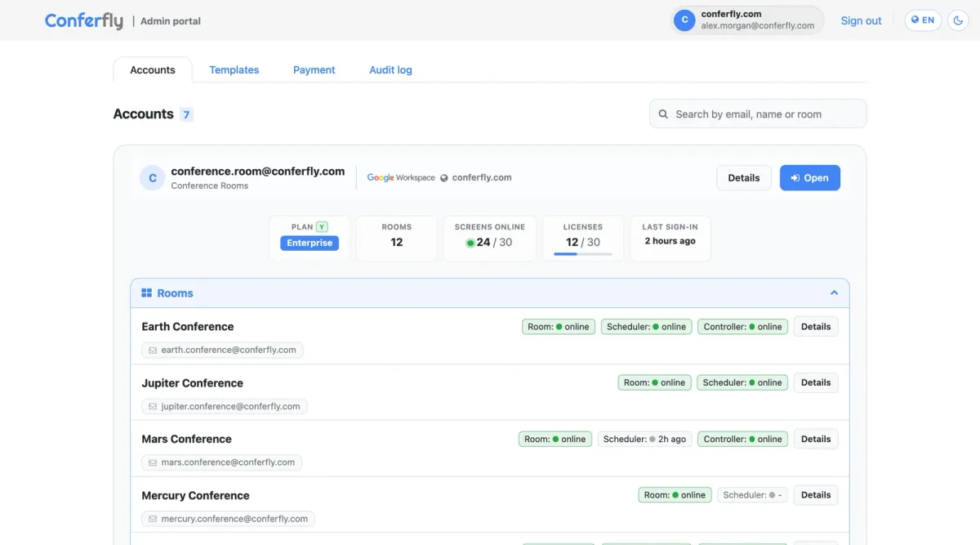Open the Audit log tab
The image size is (980, 545).
(x=390, y=70)
